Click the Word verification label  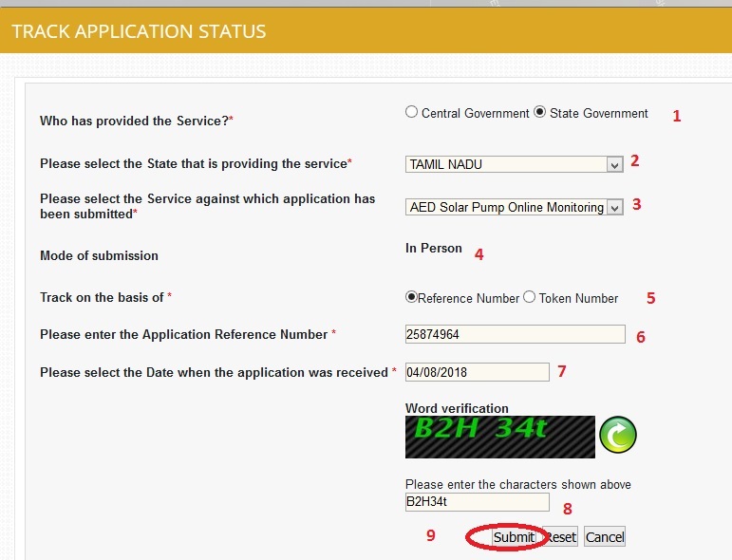pos(457,408)
